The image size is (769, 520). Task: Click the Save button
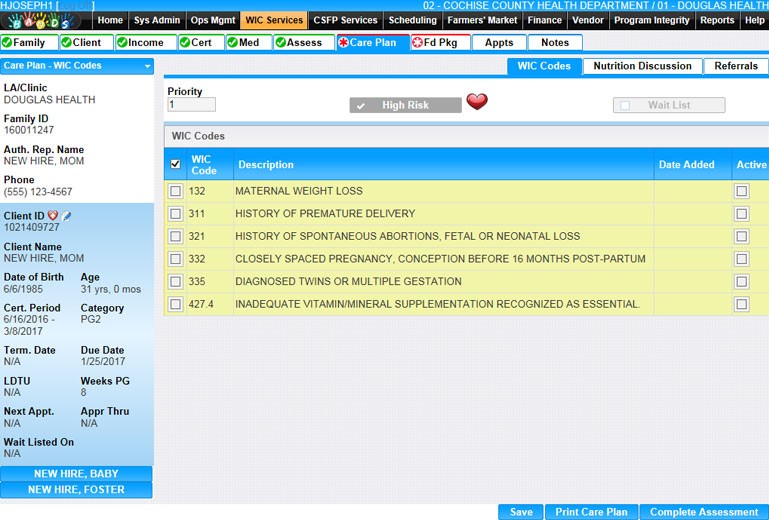520,512
